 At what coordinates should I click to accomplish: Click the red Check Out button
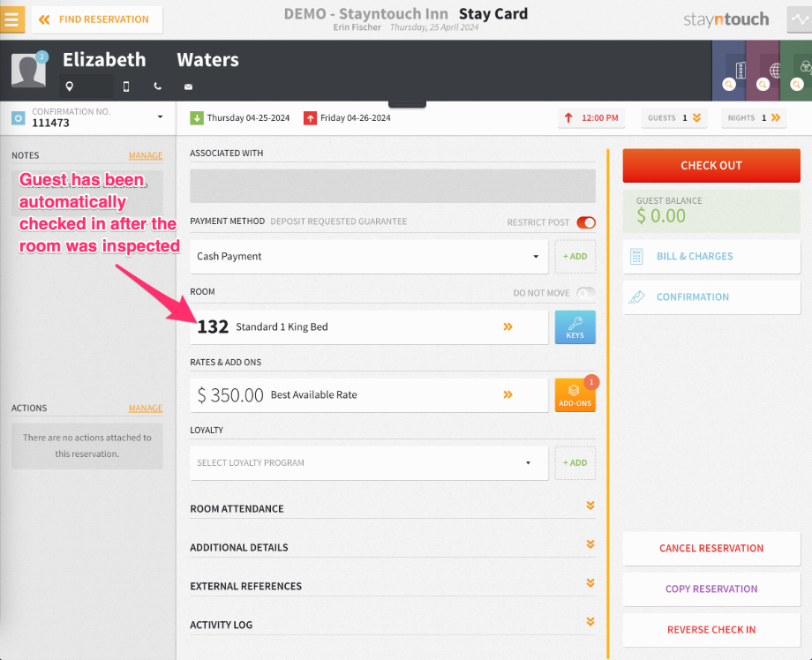[711, 166]
